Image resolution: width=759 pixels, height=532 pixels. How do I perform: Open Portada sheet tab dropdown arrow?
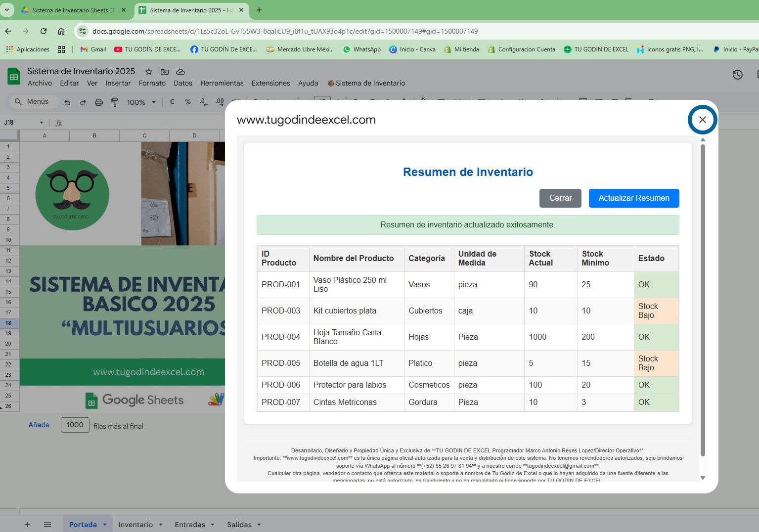pos(105,525)
